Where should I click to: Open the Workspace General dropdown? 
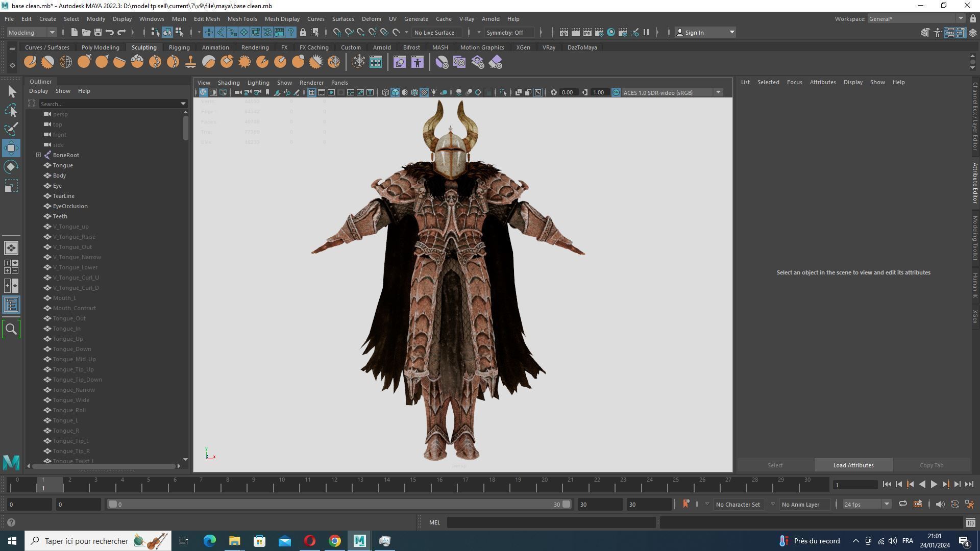(x=916, y=19)
